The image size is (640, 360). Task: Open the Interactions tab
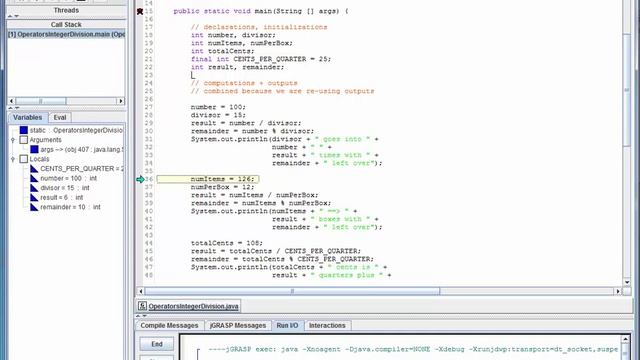327,325
